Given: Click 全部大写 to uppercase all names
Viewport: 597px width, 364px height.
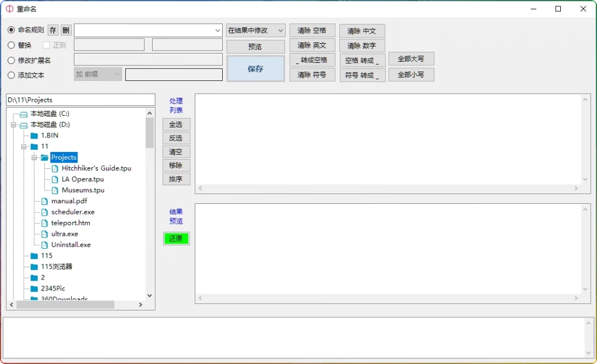Looking at the screenshot, I should [x=411, y=59].
